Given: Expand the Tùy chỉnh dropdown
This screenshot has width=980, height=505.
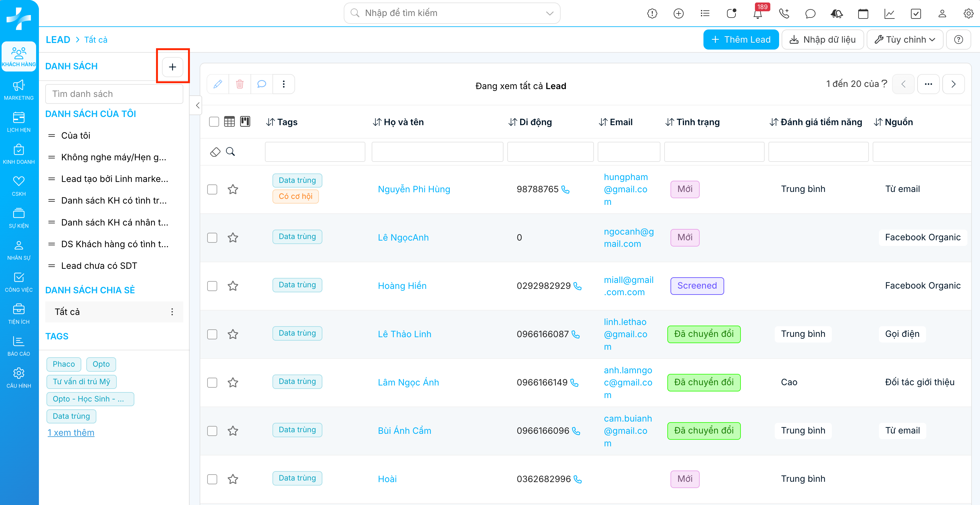Looking at the screenshot, I should click(x=905, y=40).
